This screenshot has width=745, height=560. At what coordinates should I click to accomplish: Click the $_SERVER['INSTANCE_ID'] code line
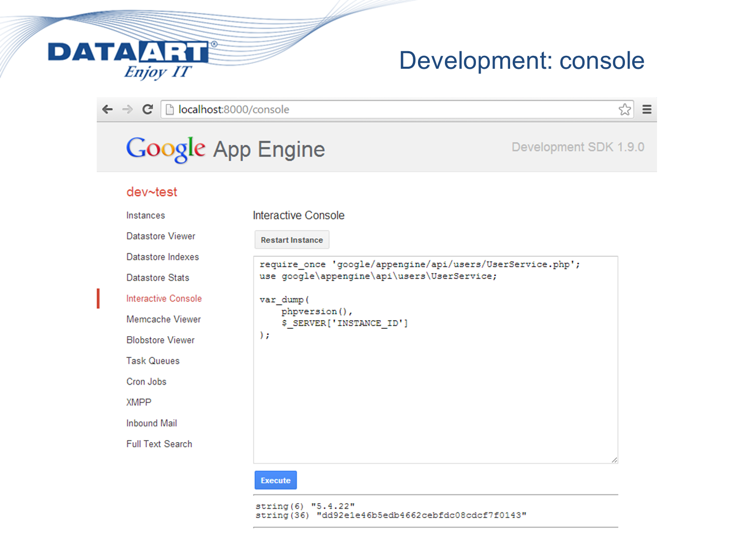pos(345,324)
